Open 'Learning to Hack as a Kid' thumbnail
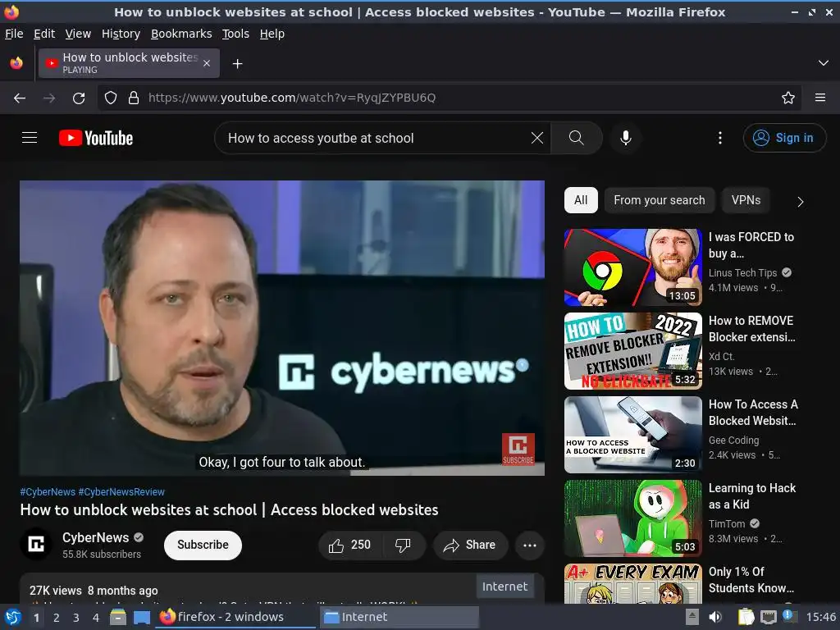The width and height of the screenshot is (840, 630). tap(632, 518)
